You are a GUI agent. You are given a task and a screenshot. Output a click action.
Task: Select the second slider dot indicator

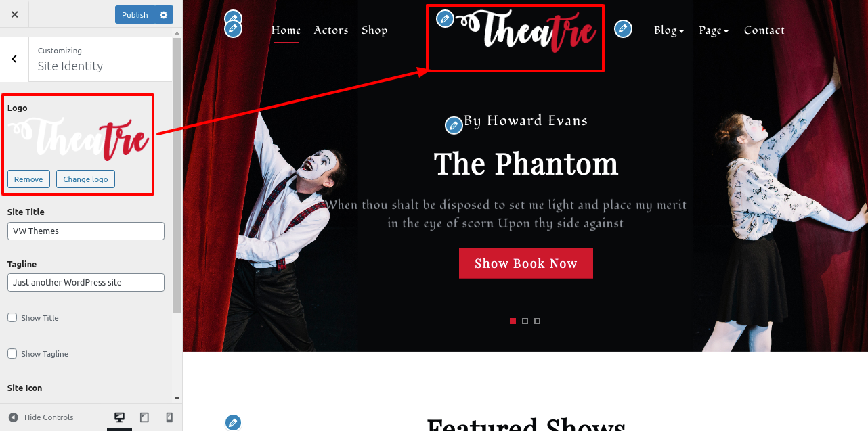(525, 321)
